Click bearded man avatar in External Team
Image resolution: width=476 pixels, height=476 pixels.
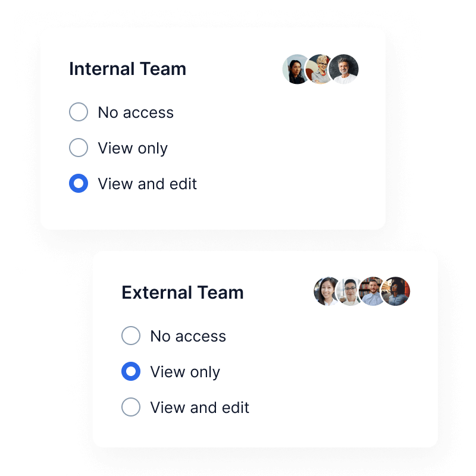[372, 292]
